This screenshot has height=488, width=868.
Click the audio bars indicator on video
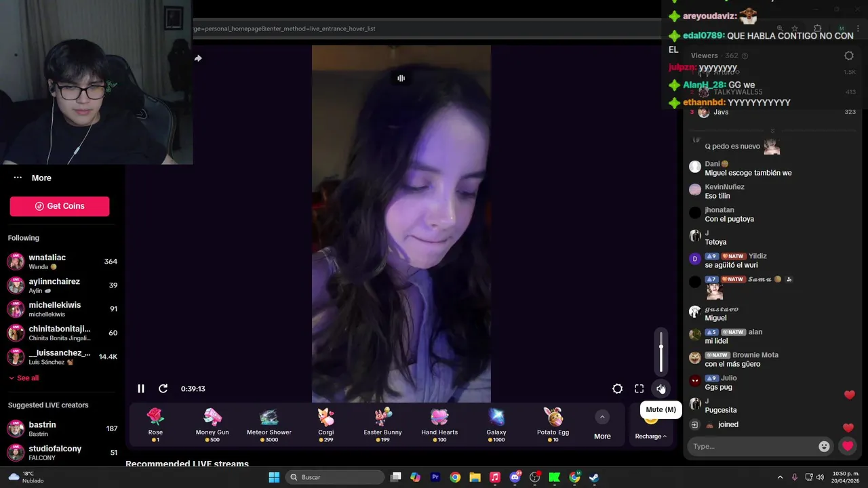point(401,78)
